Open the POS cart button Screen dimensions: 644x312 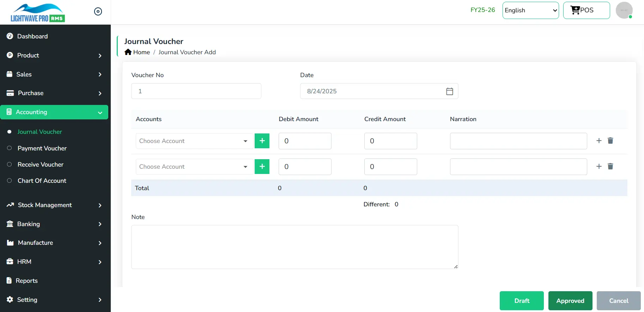point(586,10)
